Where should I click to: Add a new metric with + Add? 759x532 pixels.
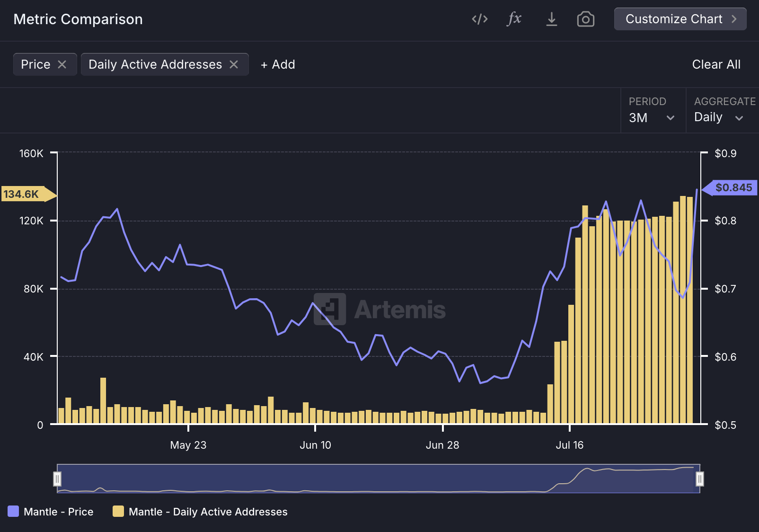pos(278,64)
